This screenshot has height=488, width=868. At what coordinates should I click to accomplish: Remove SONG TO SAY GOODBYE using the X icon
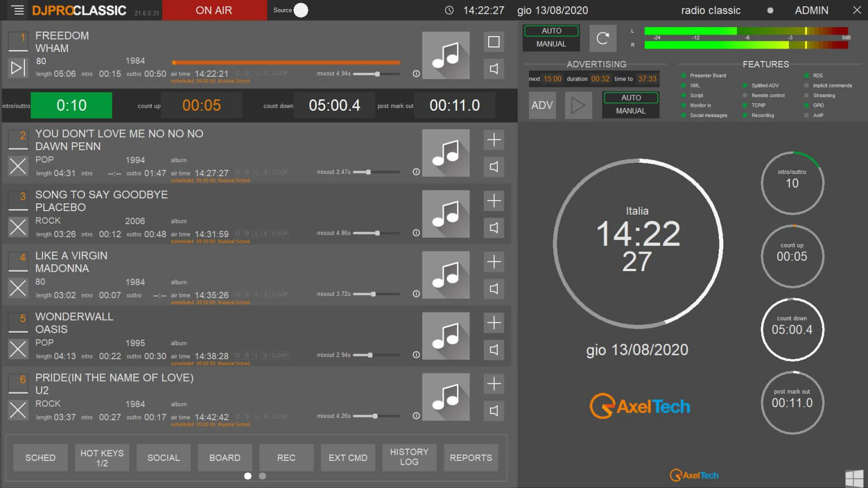(18, 227)
